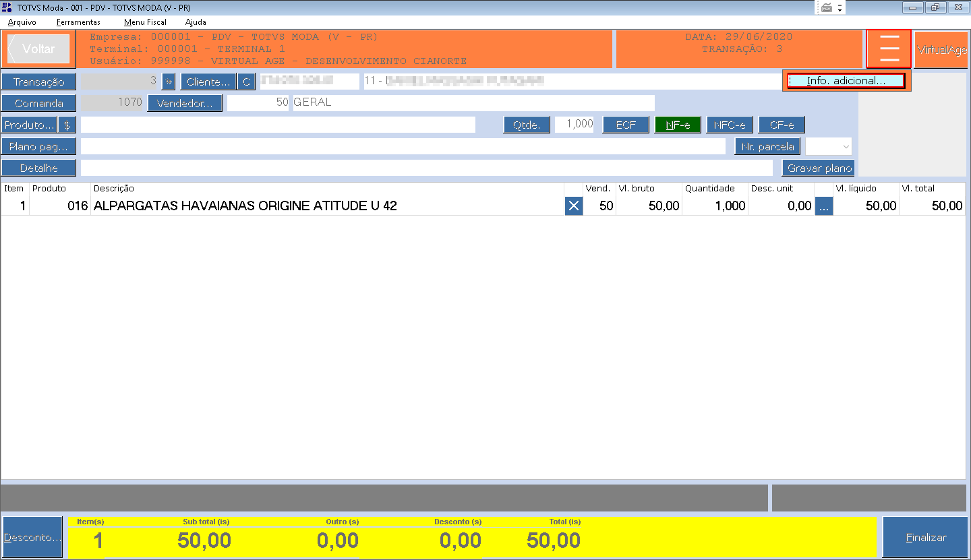Open the small arrow next to keyboard icon

(x=840, y=9)
